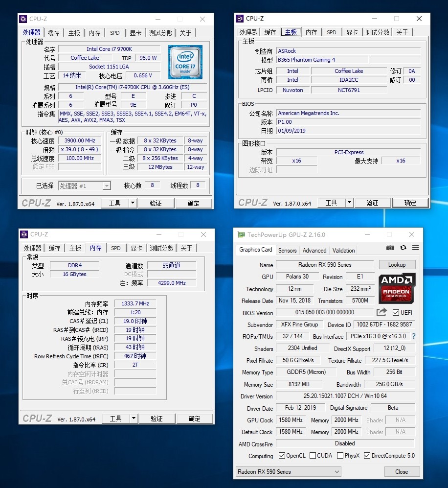Screen dimensions: 448x488
Task: Click memory frequency value 1333.7 MHz
Action: 135,303
